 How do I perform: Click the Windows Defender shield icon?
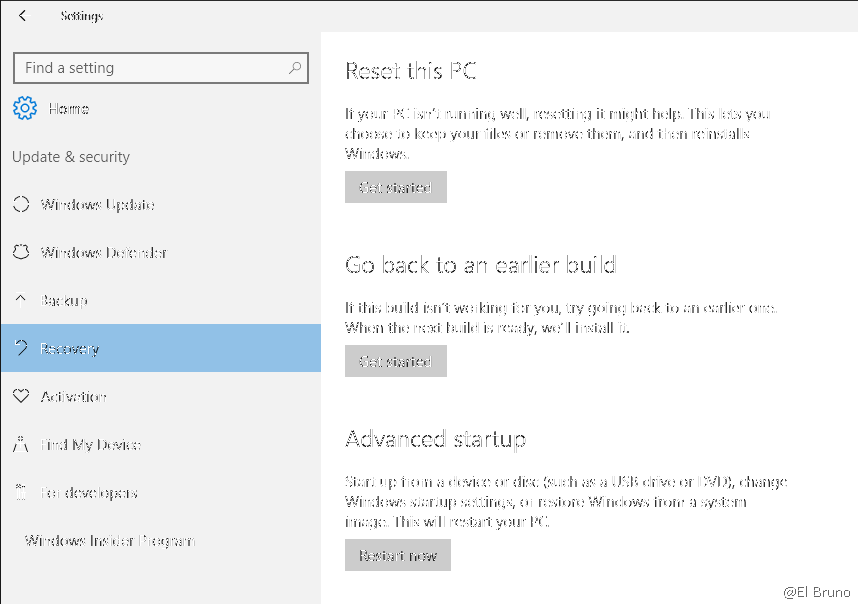click(x=20, y=253)
